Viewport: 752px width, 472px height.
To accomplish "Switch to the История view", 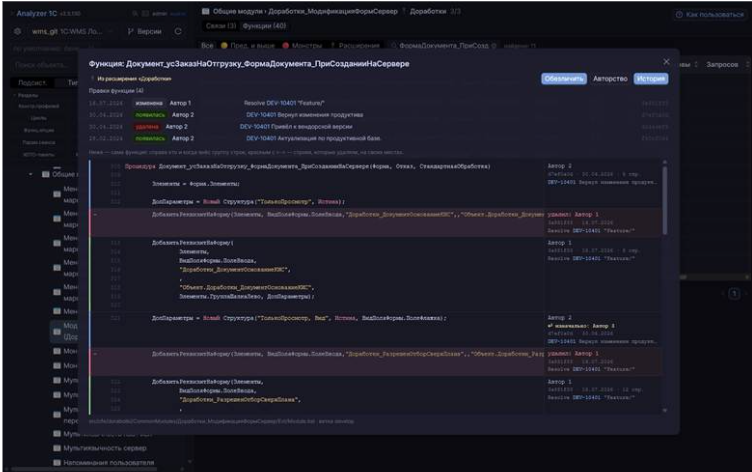I will pos(651,79).
